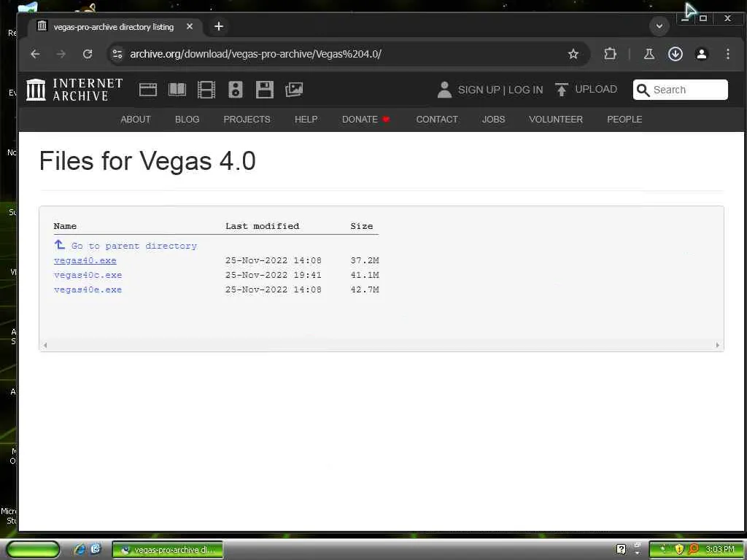
Task: Open the ABOUT menu item
Action: (136, 119)
